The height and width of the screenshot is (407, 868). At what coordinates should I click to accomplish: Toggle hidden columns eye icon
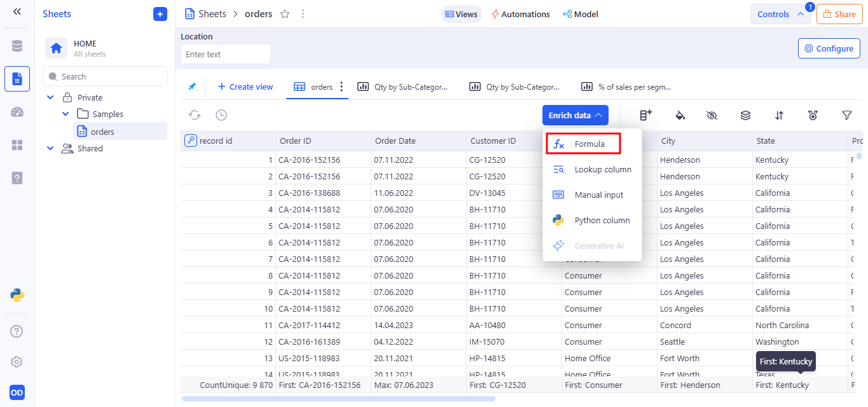[x=712, y=115]
